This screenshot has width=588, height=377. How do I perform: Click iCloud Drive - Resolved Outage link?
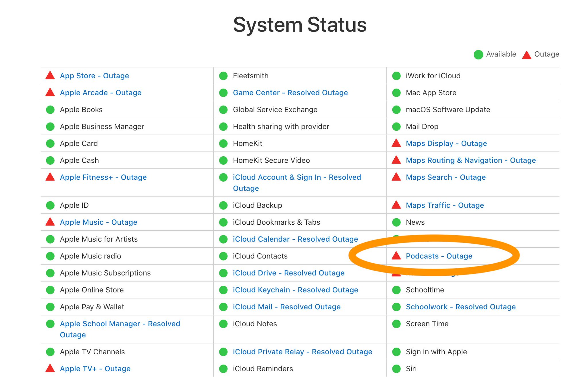click(288, 273)
